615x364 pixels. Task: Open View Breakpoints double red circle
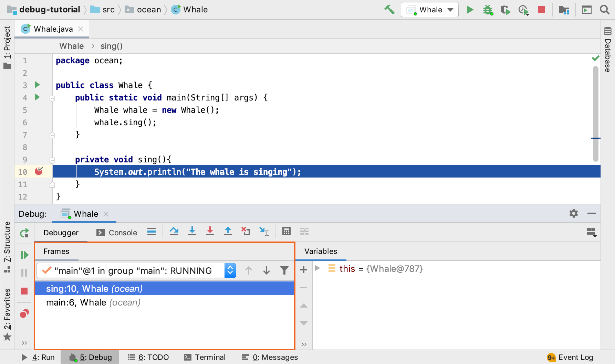pyautogui.click(x=24, y=313)
